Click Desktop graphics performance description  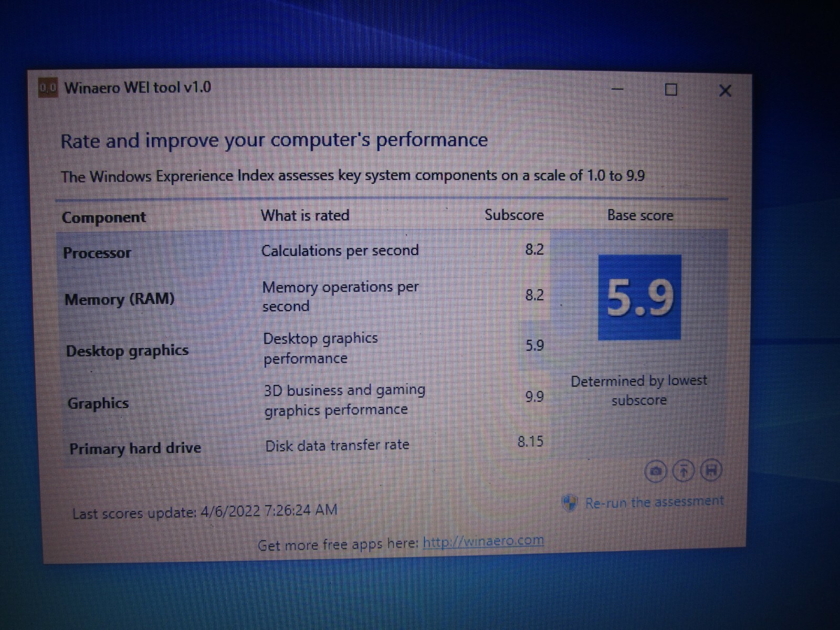(x=320, y=348)
